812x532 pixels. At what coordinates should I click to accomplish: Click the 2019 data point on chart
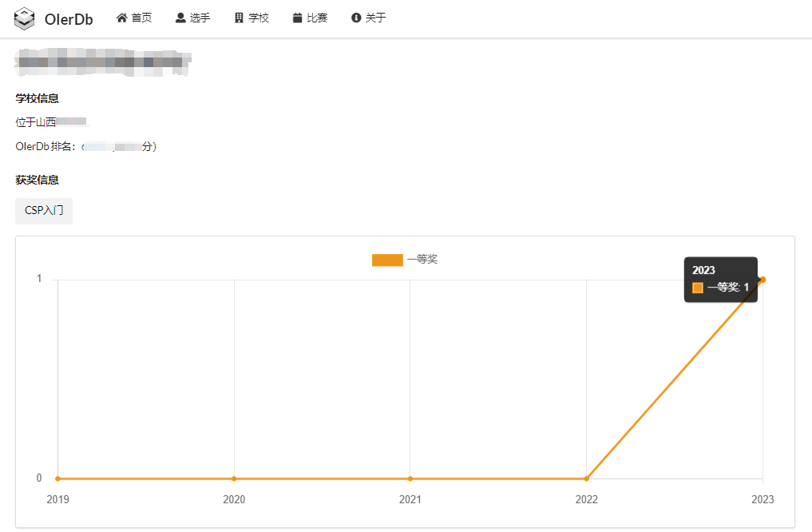[57, 478]
